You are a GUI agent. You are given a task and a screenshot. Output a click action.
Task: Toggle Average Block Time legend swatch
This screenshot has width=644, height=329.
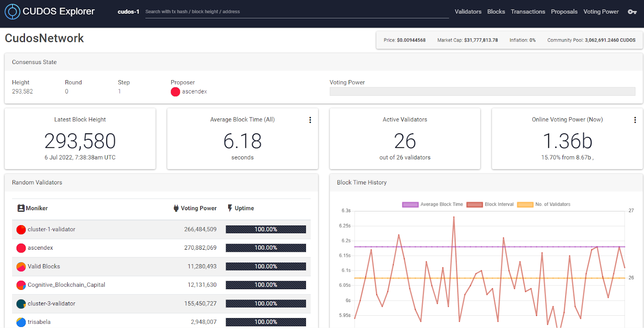pos(410,205)
